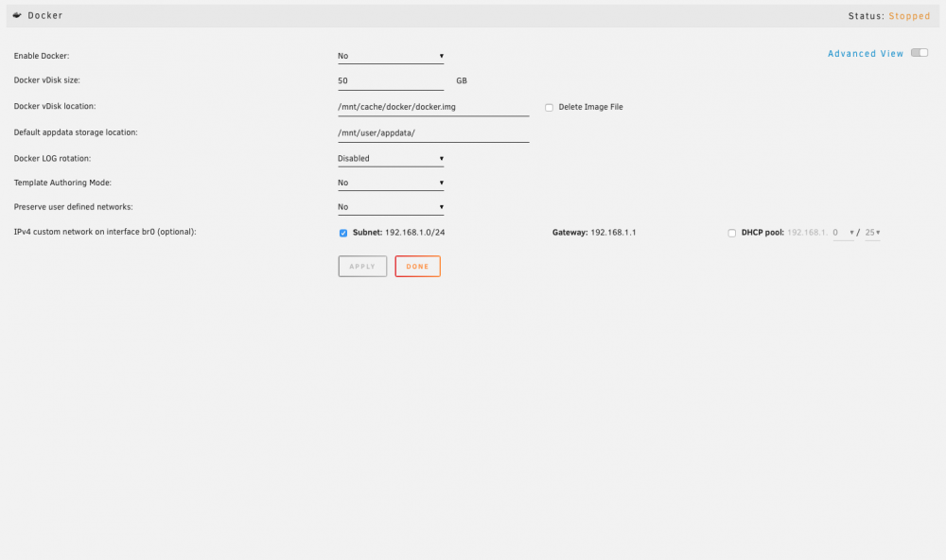
Task: Open the Enable Docker dropdown
Action: pos(391,56)
